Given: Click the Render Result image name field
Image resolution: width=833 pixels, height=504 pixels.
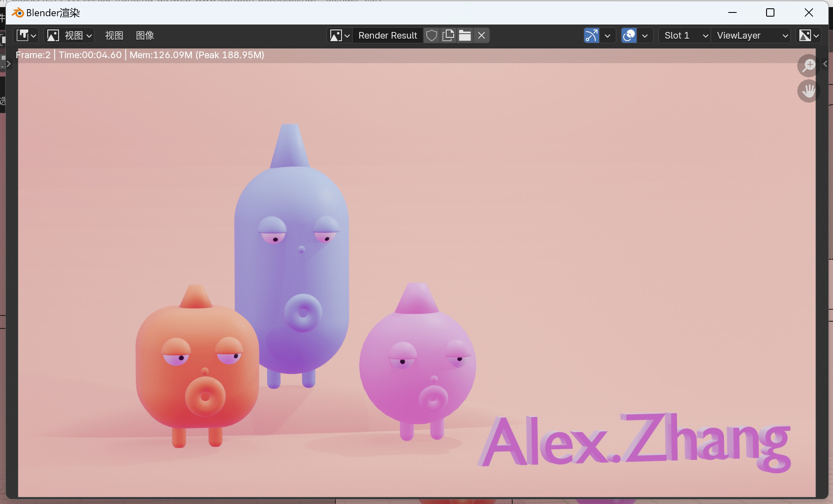Looking at the screenshot, I should pos(387,36).
